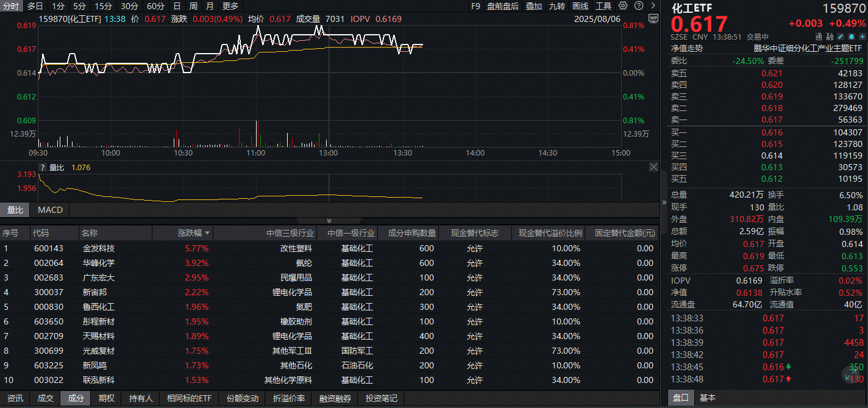Click fund name 鹏华中证细分化工产业主题ETF
868x408 pixels.
pyautogui.click(x=808, y=48)
